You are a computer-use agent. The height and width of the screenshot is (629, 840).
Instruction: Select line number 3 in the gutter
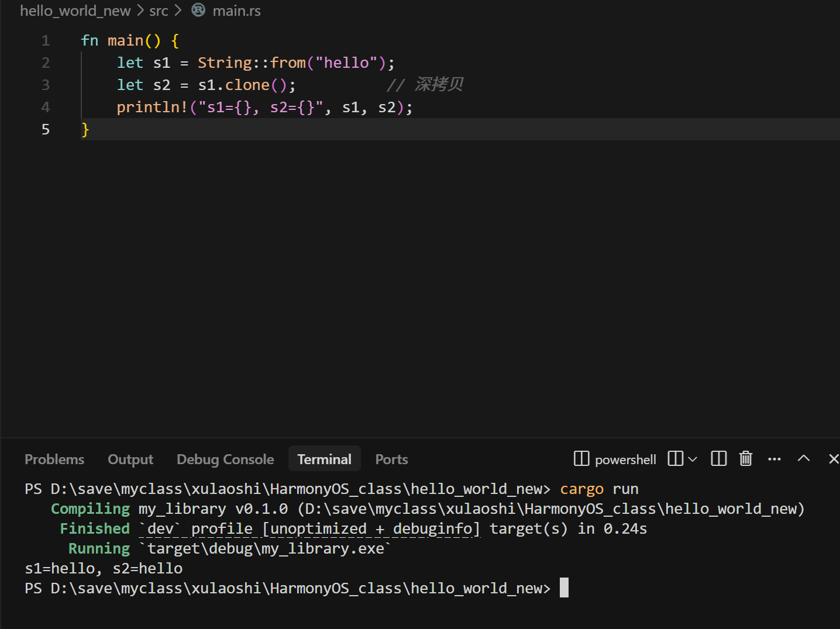pyautogui.click(x=46, y=85)
